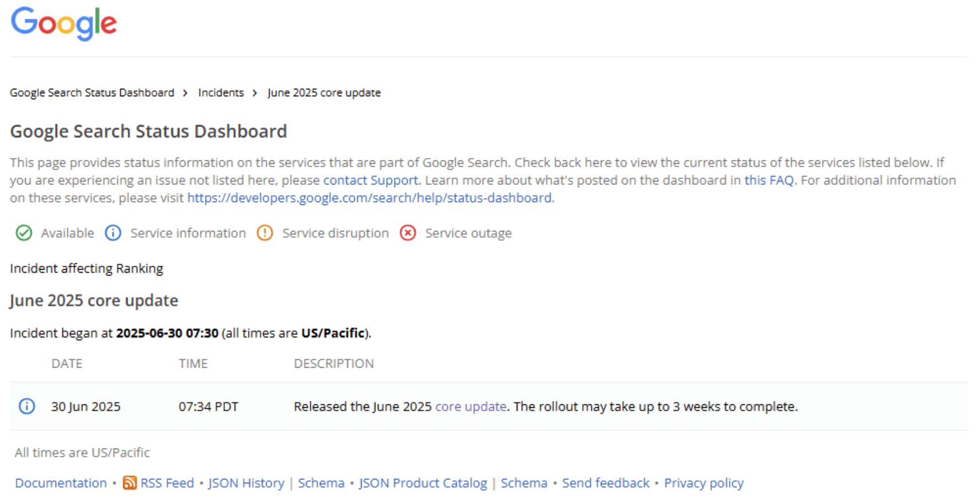Visit the developers.google.com status-dashboard URL
Image resolution: width=980 pixels, height=504 pixels.
[x=370, y=198]
